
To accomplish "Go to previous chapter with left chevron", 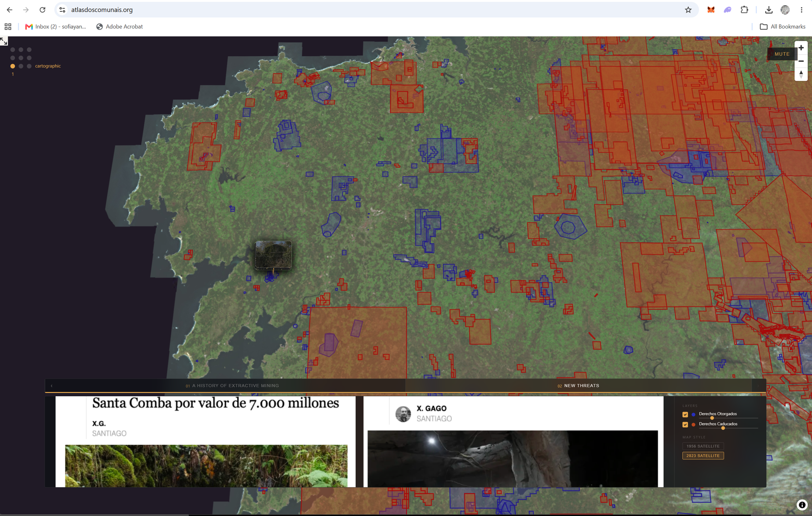I will [52, 386].
